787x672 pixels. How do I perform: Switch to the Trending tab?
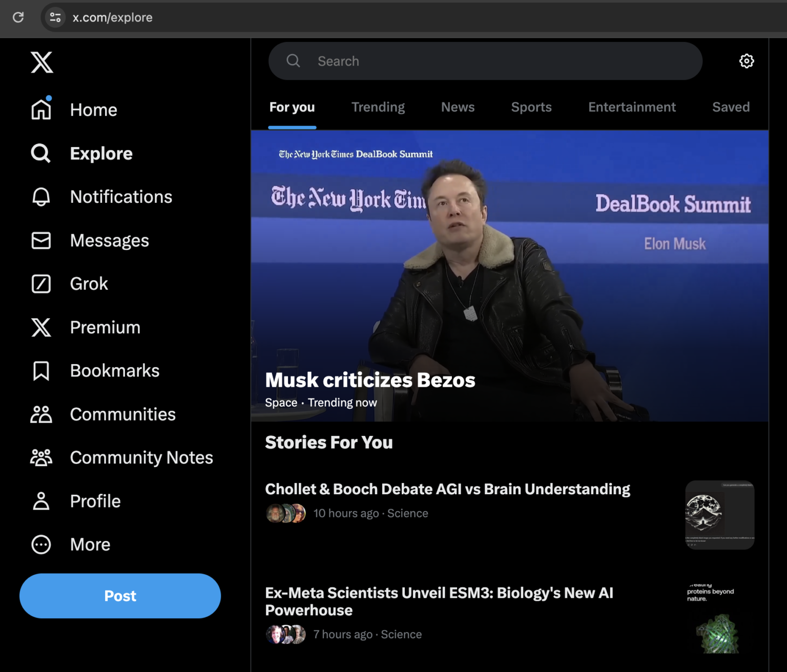[378, 107]
